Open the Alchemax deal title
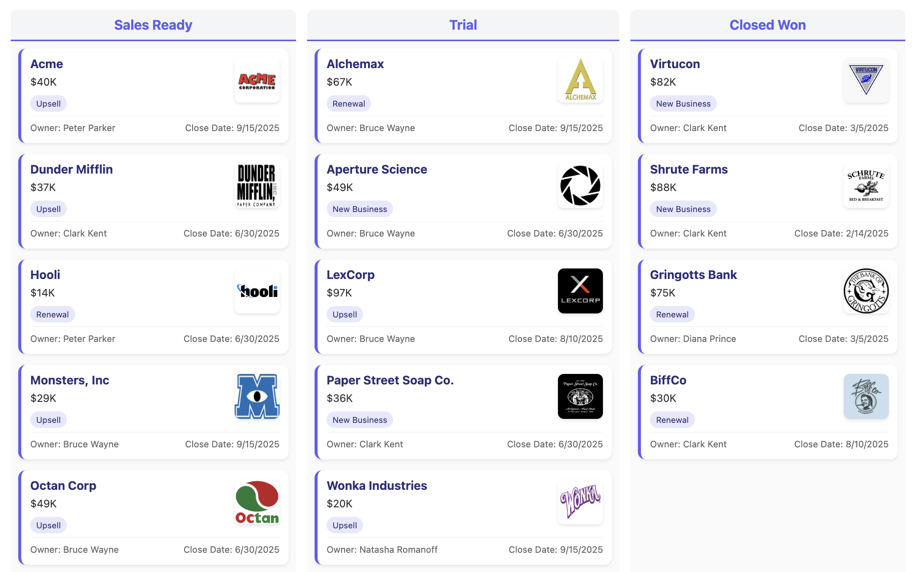913x572 pixels. [x=355, y=64]
